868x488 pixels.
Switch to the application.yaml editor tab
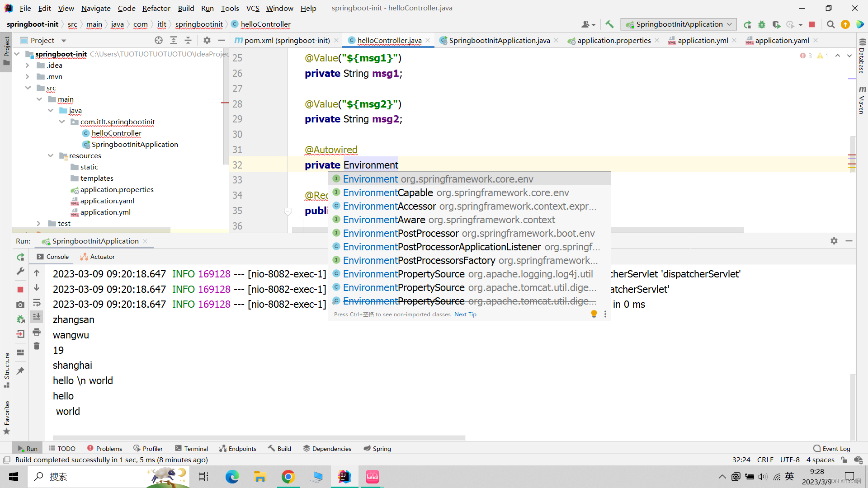[781, 40]
